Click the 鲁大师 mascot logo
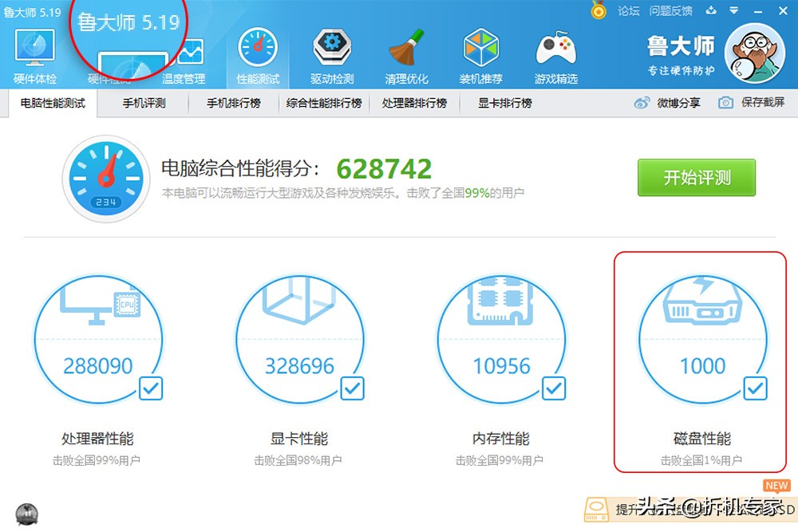The image size is (798, 532). tap(755, 54)
